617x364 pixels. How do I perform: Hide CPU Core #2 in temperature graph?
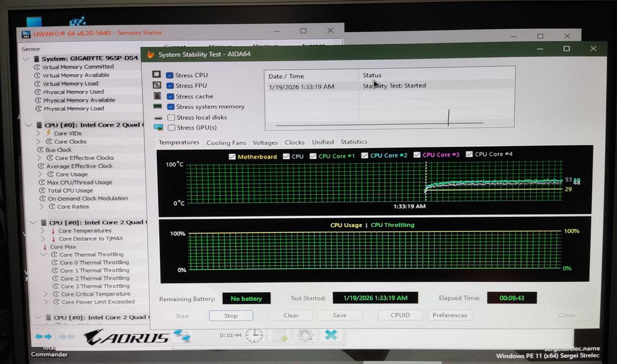point(365,155)
